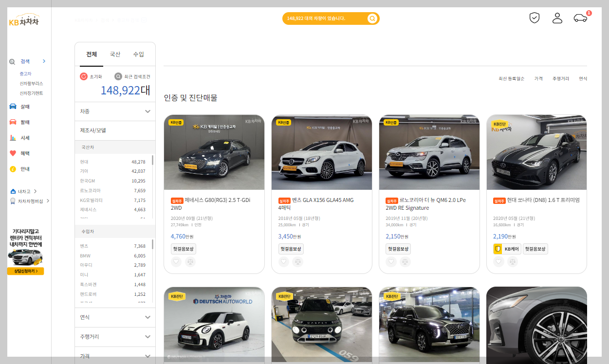This screenshot has width=609, height=364.
Task: Favorite the 벤츠 GLA listing heart
Action: coord(284,262)
